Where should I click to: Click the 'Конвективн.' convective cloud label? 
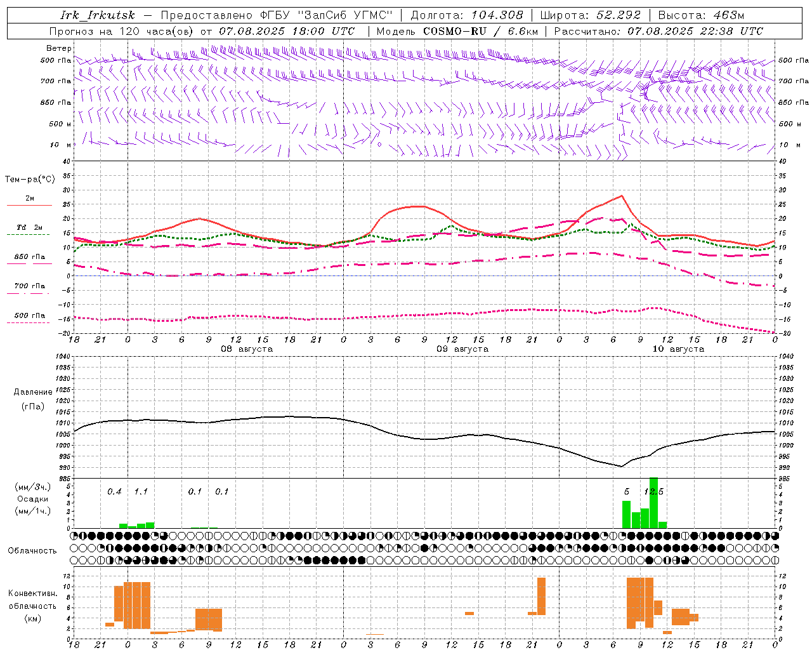click(x=33, y=594)
